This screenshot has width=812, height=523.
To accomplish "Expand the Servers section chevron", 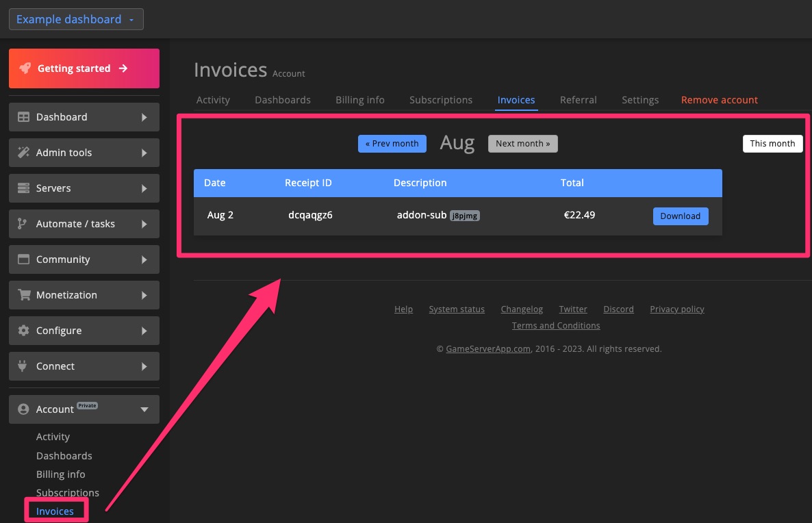I will tap(144, 188).
